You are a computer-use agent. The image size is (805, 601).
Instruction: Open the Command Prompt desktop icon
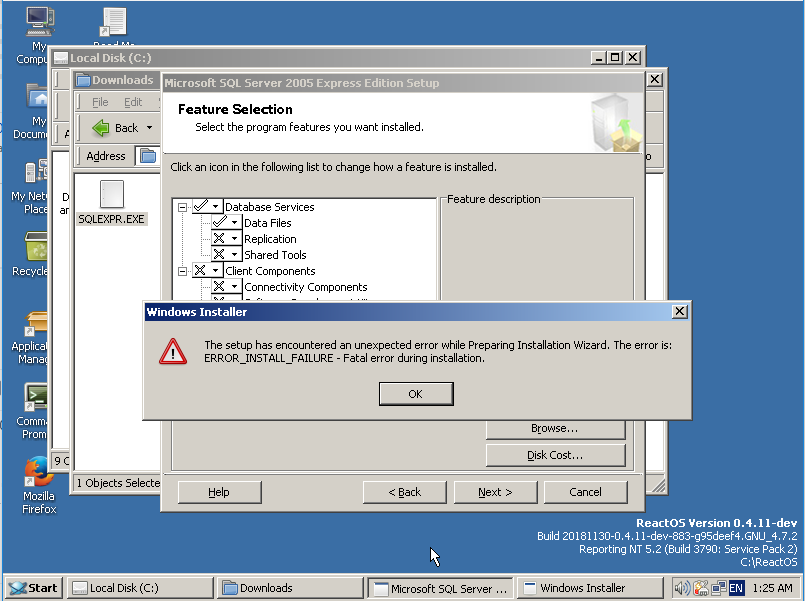(x=35, y=398)
